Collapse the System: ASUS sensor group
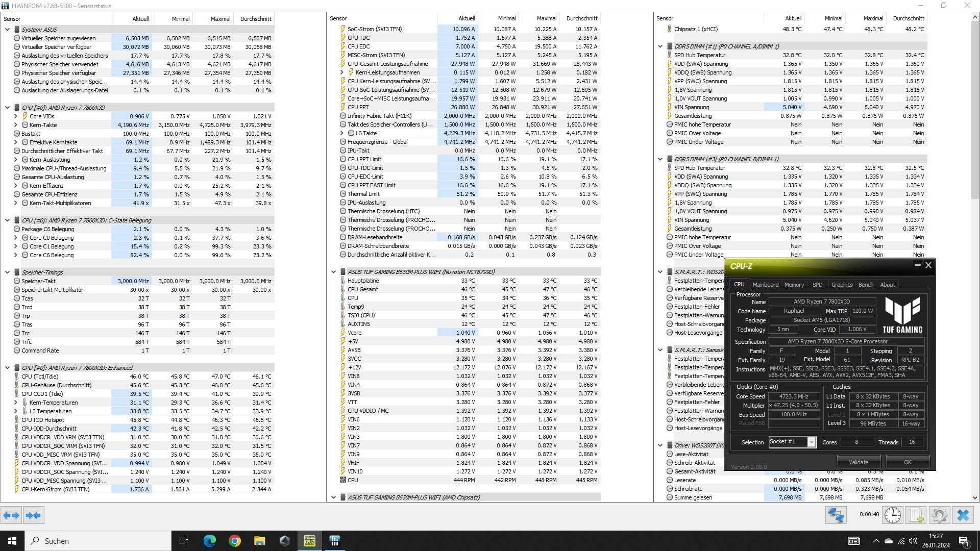The height and width of the screenshot is (551, 980). [7, 30]
